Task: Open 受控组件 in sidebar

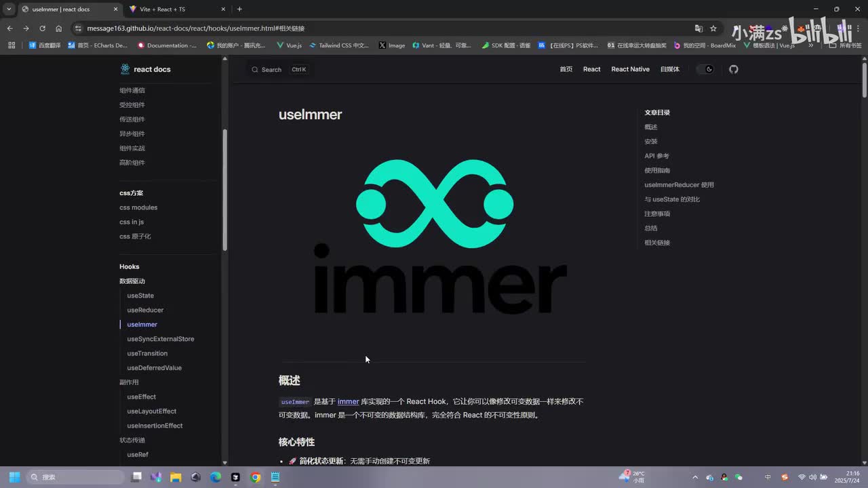Action: [132, 105]
